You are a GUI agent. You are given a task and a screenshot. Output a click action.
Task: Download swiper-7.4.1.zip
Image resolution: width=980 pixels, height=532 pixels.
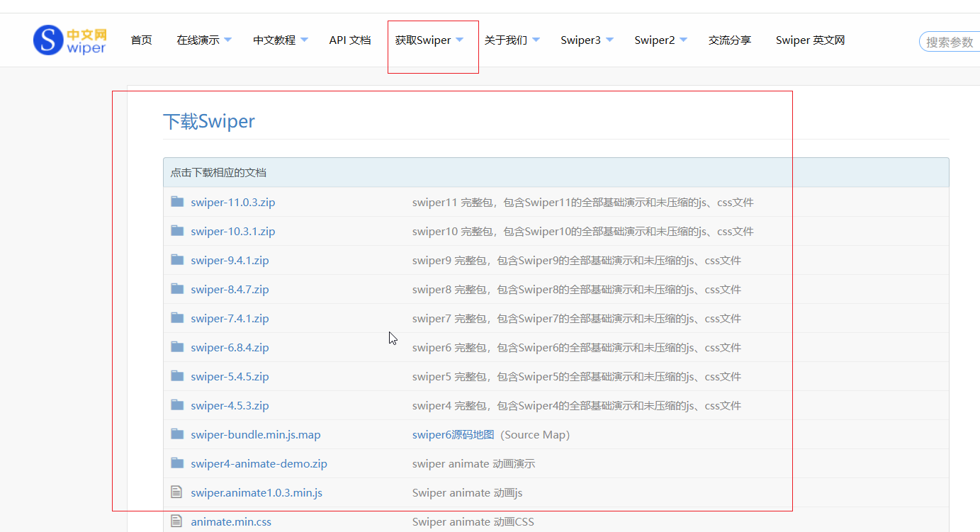tap(230, 319)
